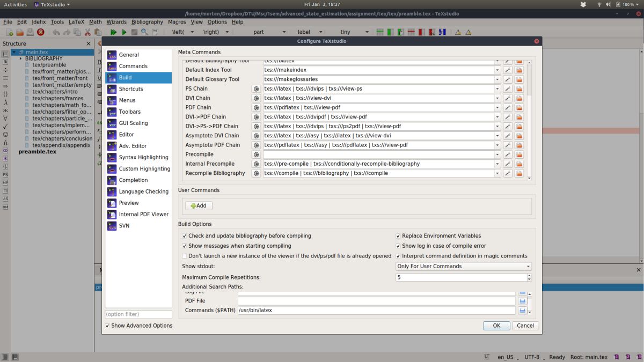Enable Don't launch a new viewer instance
The width and height of the screenshot is (644, 362).
185,256
